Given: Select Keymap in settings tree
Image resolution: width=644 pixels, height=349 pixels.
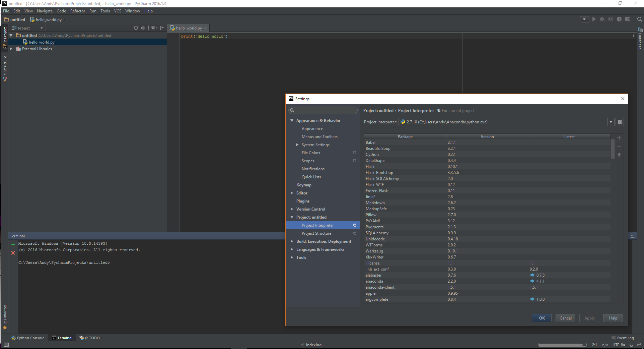Looking at the screenshot, I should 304,185.
